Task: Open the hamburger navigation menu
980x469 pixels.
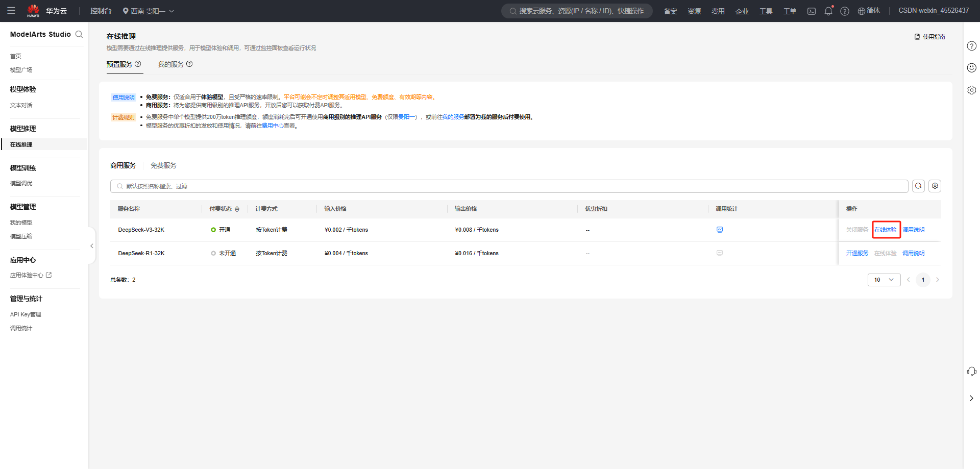Action: pyautogui.click(x=11, y=10)
